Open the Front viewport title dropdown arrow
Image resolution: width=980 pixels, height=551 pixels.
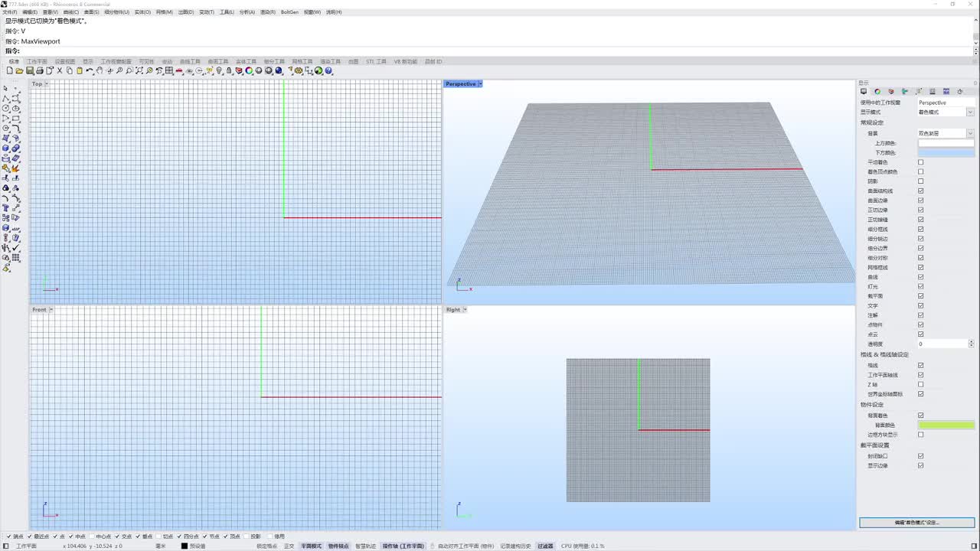[x=51, y=310]
